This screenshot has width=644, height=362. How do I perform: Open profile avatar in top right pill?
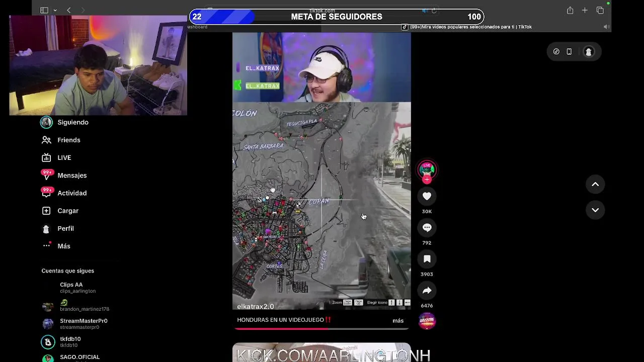(x=588, y=51)
